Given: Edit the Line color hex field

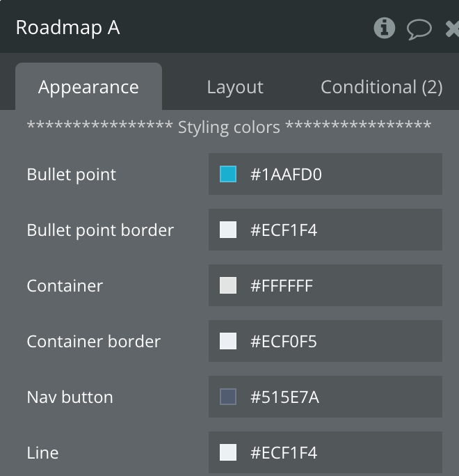Looking at the screenshot, I should (325, 452).
